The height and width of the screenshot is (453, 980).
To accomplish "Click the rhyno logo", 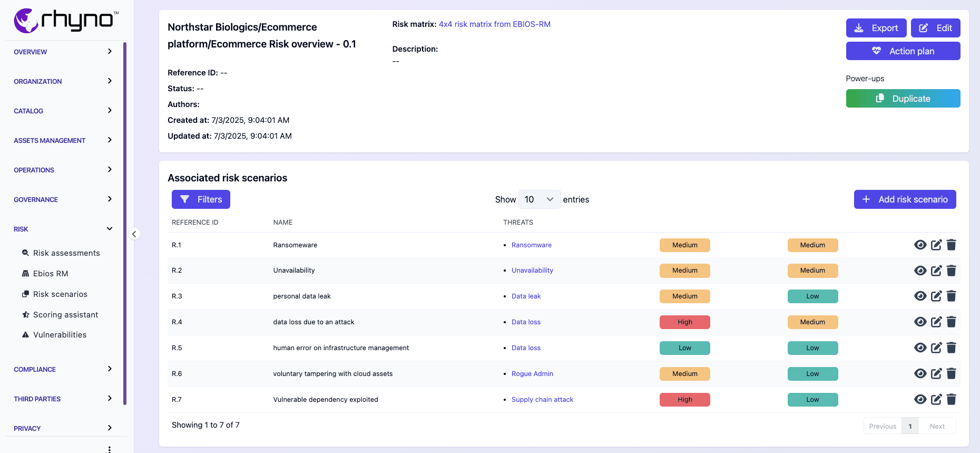I will tap(66, 21).
